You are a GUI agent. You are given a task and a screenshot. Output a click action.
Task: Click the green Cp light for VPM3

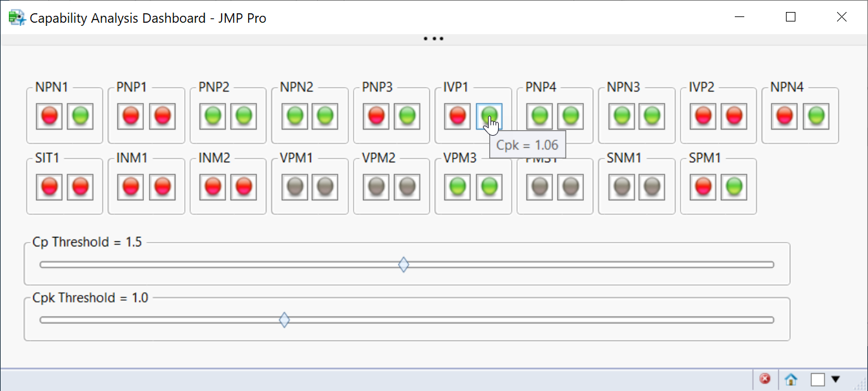tap(458, 187)
